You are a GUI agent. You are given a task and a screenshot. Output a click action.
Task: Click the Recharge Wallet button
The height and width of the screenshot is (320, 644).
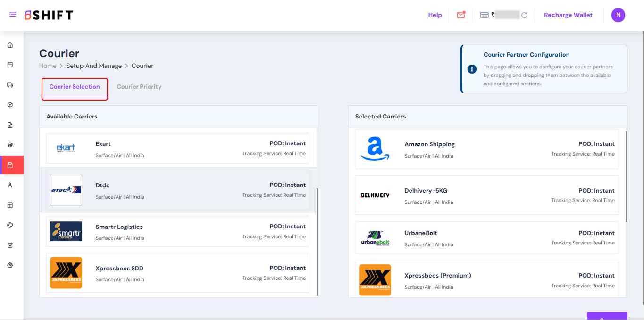568,15
